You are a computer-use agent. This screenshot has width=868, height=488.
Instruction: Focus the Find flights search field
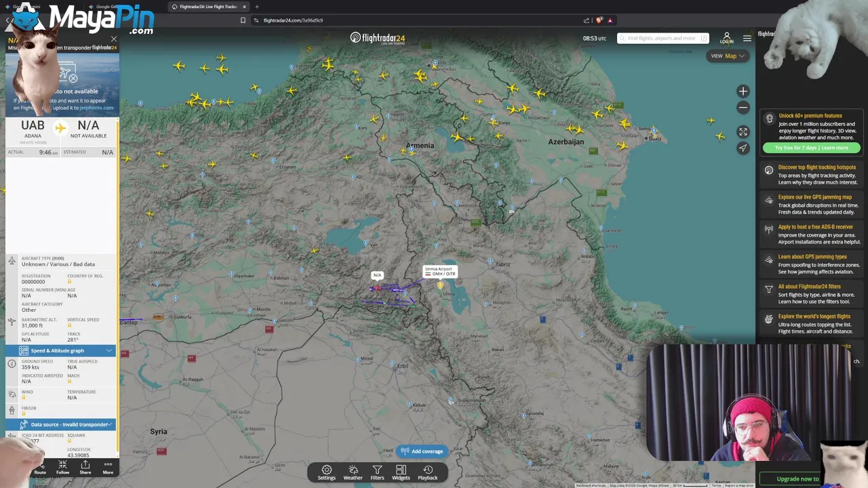(663, 38)
